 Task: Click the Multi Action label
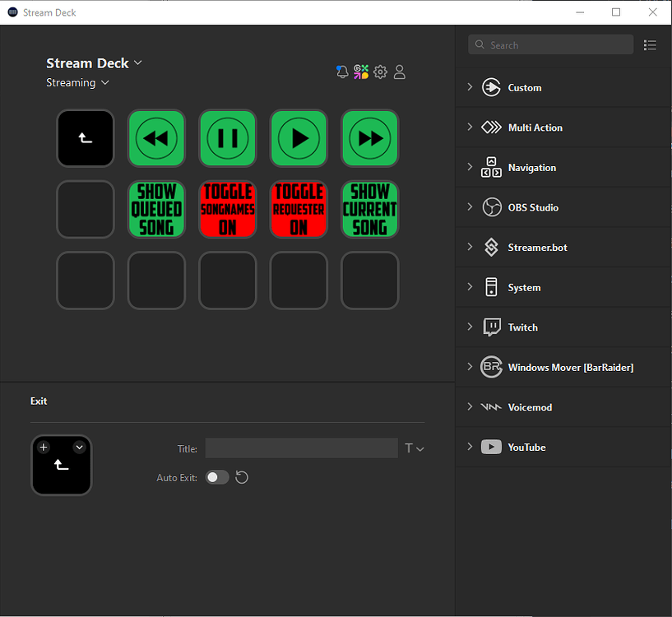[535, 128]
